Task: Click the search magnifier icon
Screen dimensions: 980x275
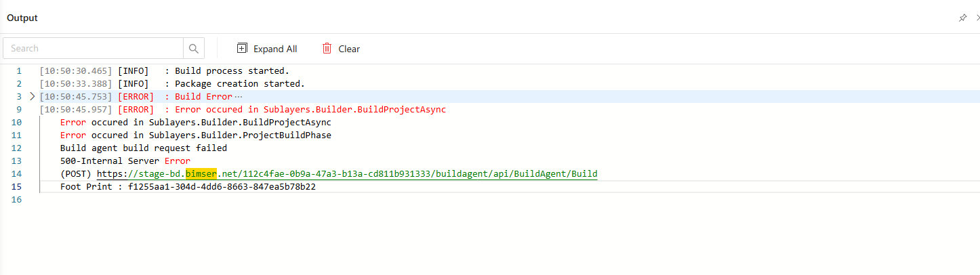Action: (x=194, y=48)
